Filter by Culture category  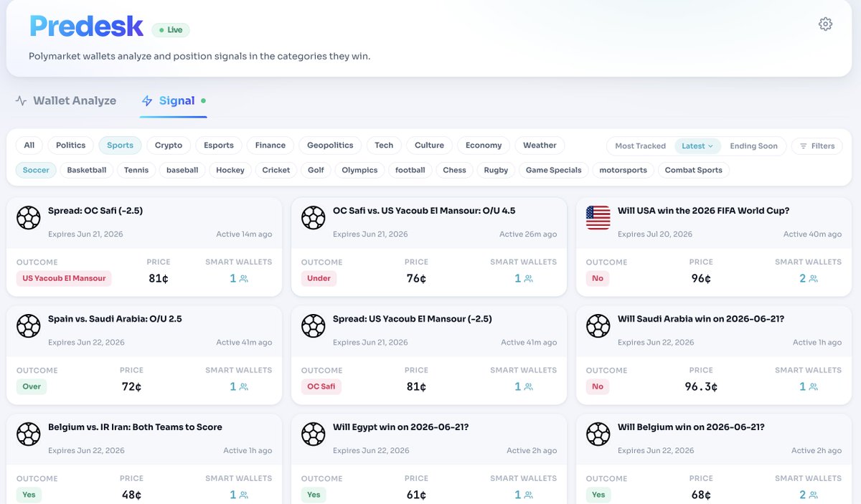[429, 146]
